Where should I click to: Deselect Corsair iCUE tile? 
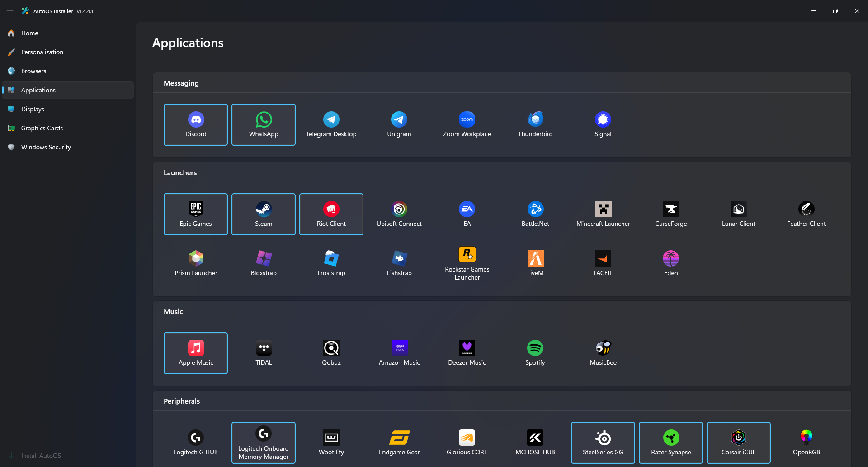pos(739,443)
